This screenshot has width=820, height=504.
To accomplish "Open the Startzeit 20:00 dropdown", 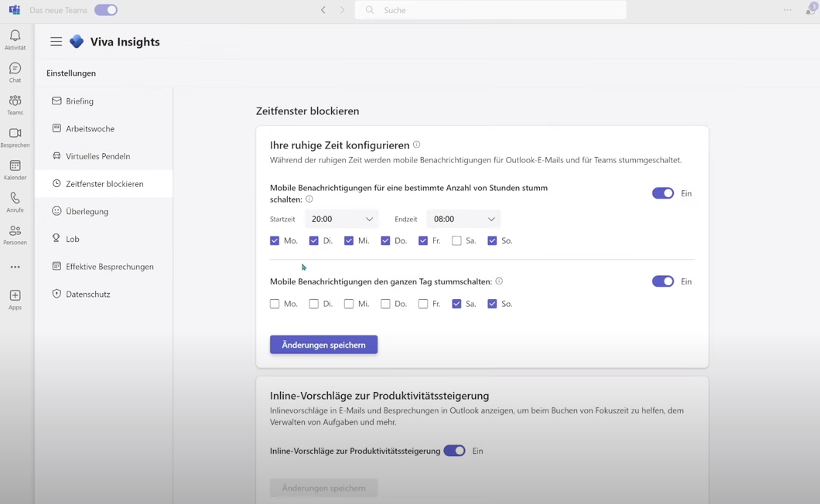I will tap(341, 219).
